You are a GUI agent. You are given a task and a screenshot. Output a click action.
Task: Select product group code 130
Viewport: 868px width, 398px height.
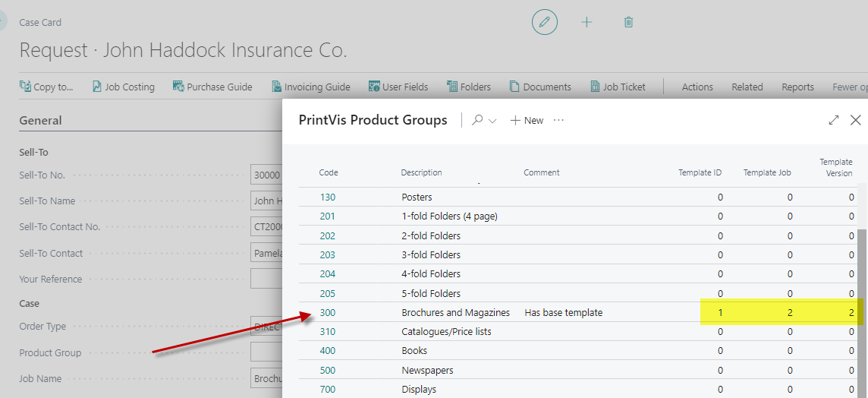(327, 197)
